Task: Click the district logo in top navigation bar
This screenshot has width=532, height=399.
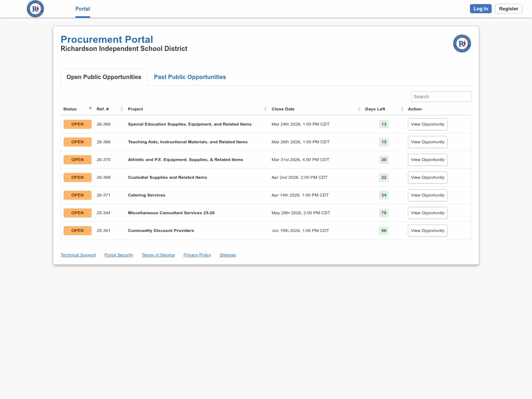Action: [x=35, y=9]
